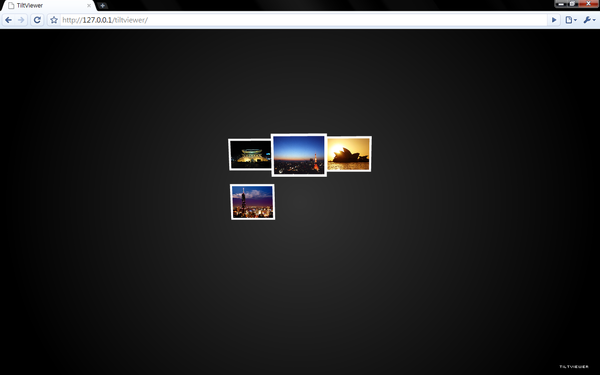The width and height of the screenshot is (600, 375).
Task: Close the TiltViewer tab
Action: tap(89, 6)
